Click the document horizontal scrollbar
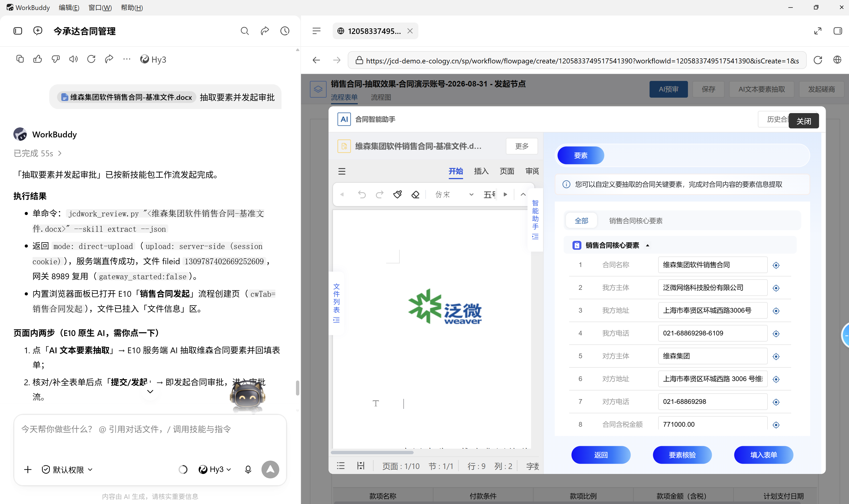Image resolution: width=849 pixels, height=504 pixels. coord(372,452)
